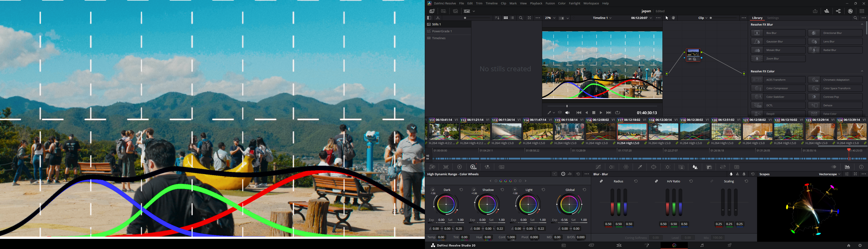The image size is (868, 249).
Task: Open the Media page
Action: pos(564,245)
